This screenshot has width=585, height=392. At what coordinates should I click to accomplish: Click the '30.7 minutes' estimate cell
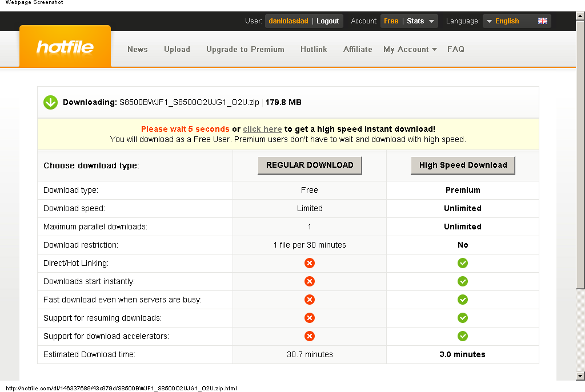point(310,354)
